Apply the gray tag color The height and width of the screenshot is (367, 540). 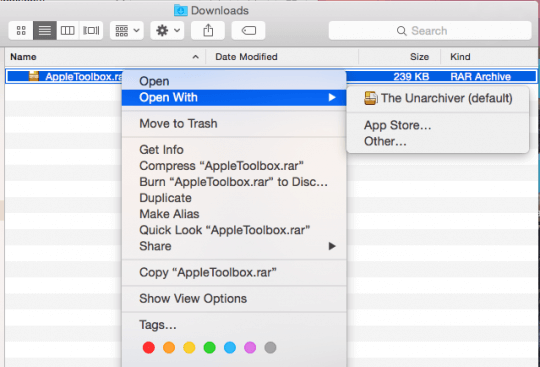click(270, 348)
